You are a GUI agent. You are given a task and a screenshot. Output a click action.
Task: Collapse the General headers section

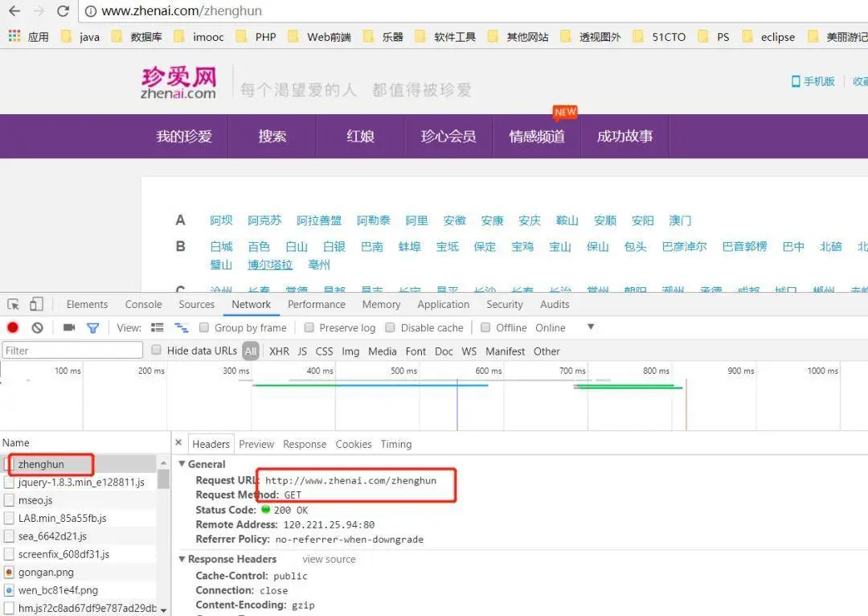[x=182, y=464]
